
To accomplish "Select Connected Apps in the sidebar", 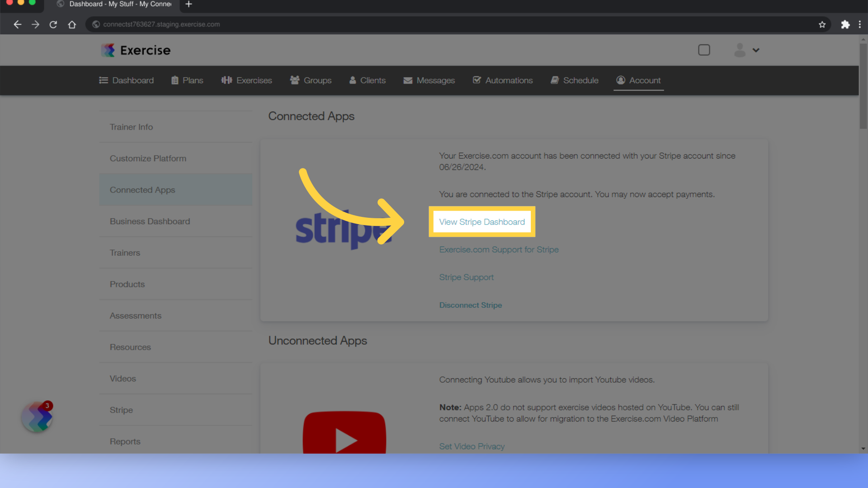I will pyautogui.click(x=176, y=190).
